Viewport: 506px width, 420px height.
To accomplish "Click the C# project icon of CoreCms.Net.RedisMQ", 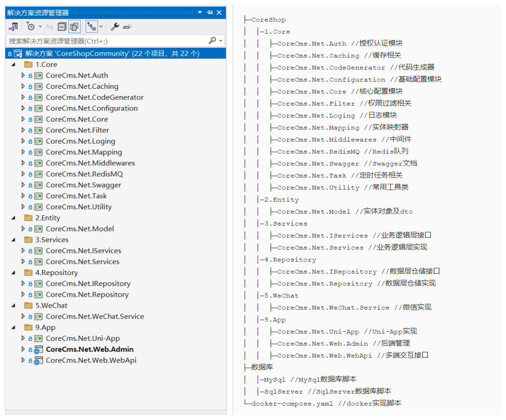I will [38, 174].
